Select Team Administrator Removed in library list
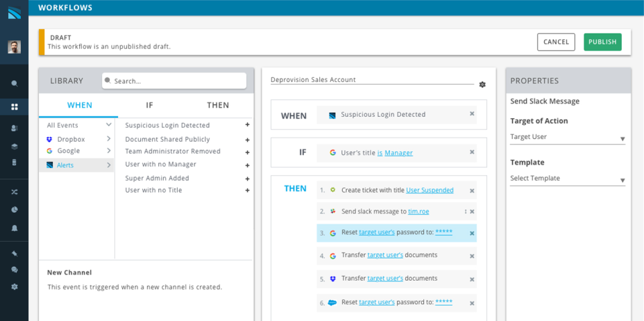 (x=172, y=151)
